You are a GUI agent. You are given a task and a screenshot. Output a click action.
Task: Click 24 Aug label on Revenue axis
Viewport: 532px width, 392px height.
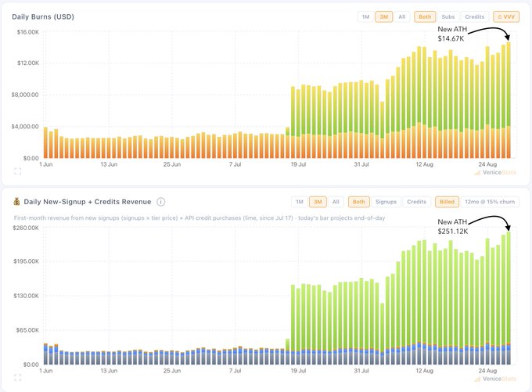point(487,371)
